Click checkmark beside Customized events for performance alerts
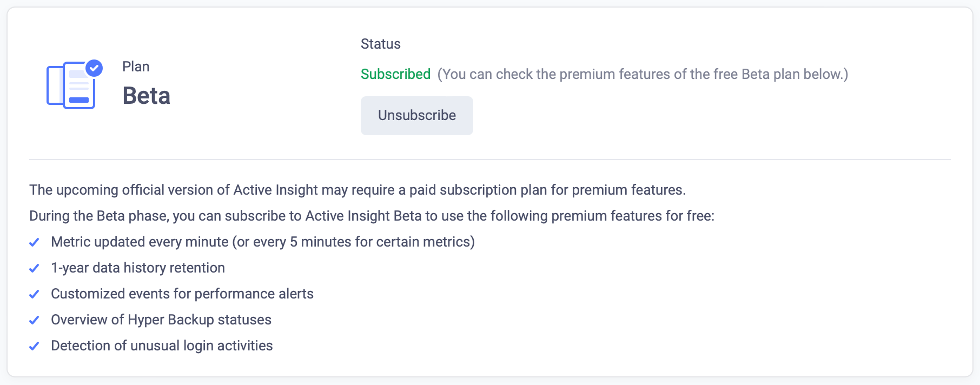This screenshot has height=385, width=980. click(x=34, y=294)
